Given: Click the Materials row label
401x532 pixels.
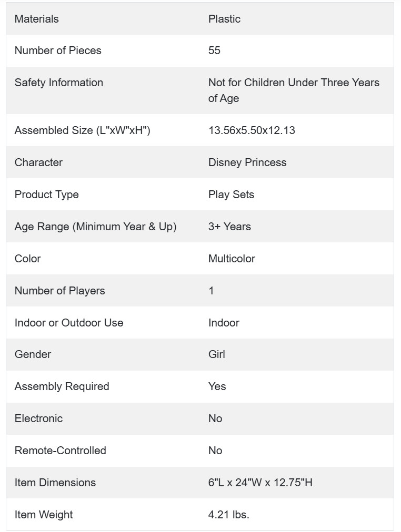Looking at the screenshot, I should click(x=36, y=19).
